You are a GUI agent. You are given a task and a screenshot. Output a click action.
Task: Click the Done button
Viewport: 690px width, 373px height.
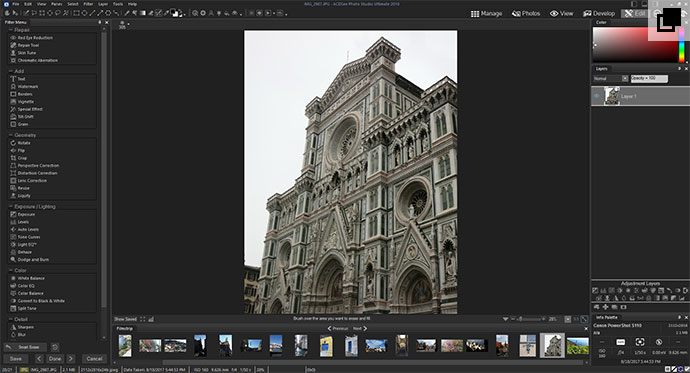tap(55, 358)
